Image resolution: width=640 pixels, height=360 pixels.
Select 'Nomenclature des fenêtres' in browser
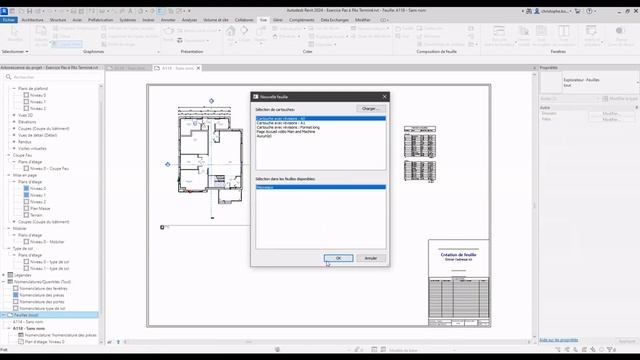[x=43, y=288]
